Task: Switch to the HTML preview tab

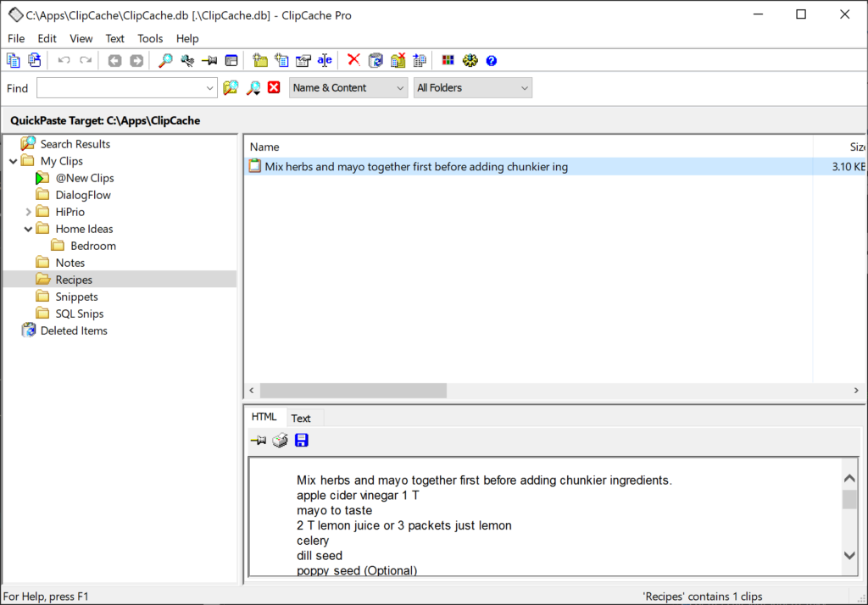Action: pyautogui.click(x=264, y=417)
